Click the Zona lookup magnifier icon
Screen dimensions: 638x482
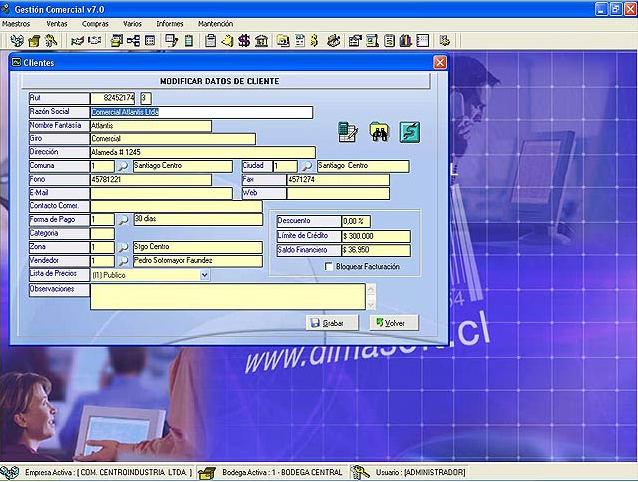coord(122,247)
